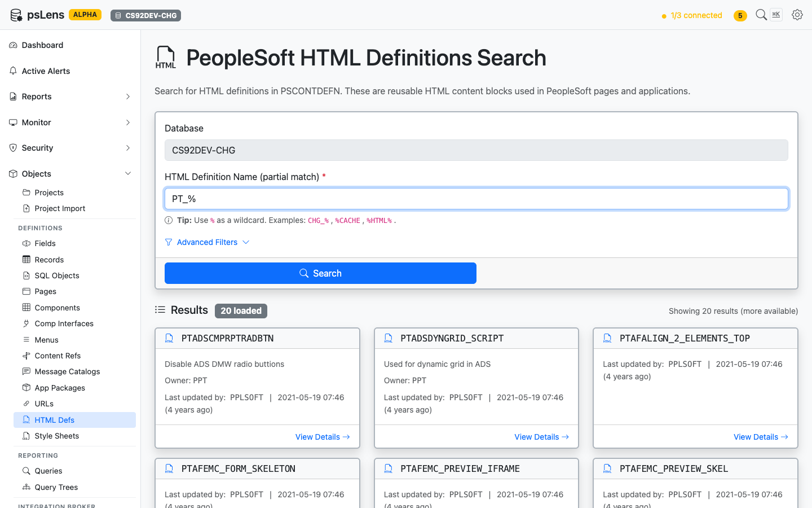
Task: Click the App Packages box icon
Action: pos(27,388)
